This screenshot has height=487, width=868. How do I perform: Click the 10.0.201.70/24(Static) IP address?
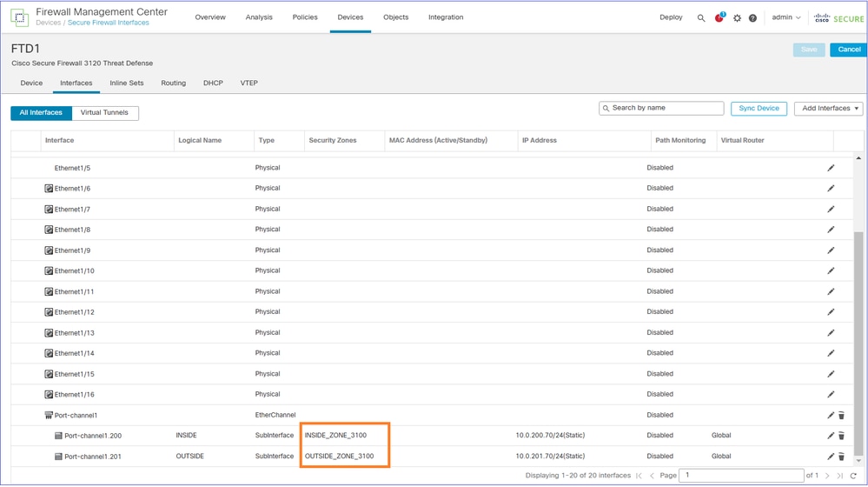(550, 457)
